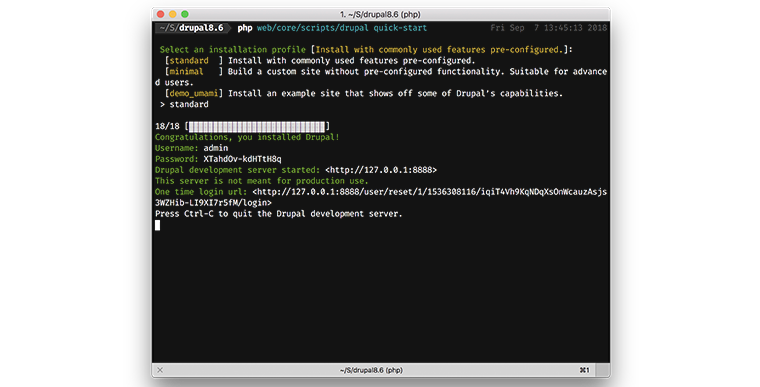Click the admin username value
The height and width of the screenshot is (387, 760).
coord(216,148)
